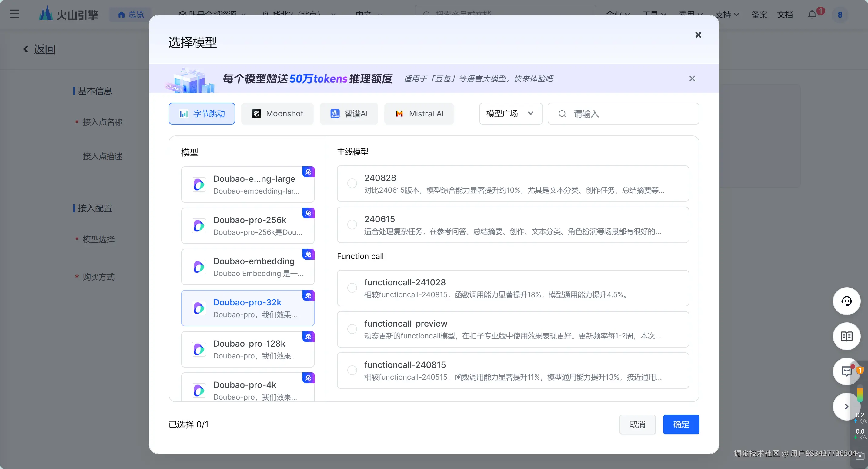Select the functioncall-241028 radio button
This screenshot has width=868, height=469.
pyautogui.click(x=352, y=288)
